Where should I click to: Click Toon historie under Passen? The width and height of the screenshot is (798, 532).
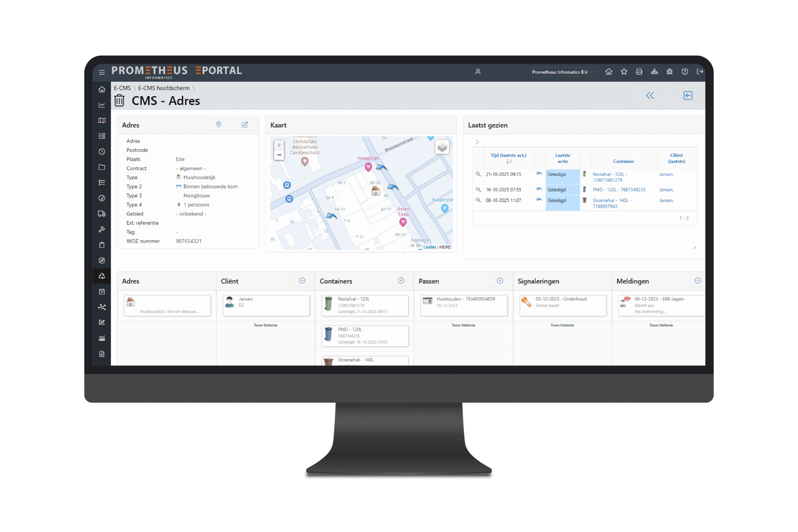pyautogui.click(x=463, y=325)
